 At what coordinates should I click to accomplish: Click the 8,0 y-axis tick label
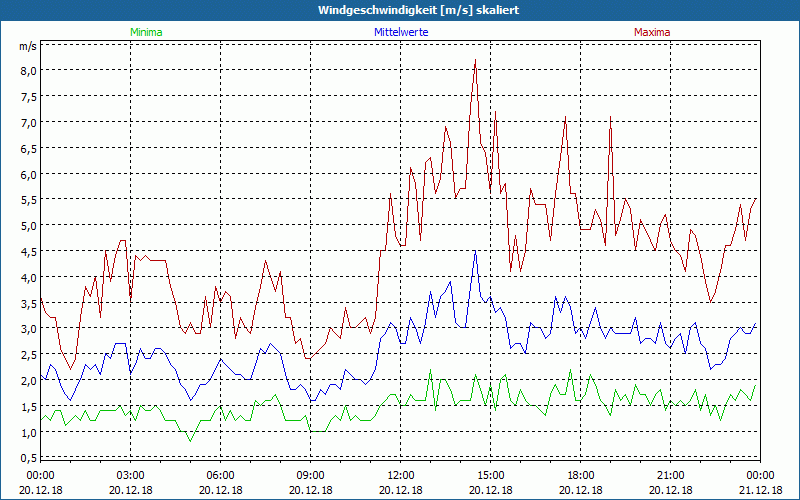[x=29, y=71]
